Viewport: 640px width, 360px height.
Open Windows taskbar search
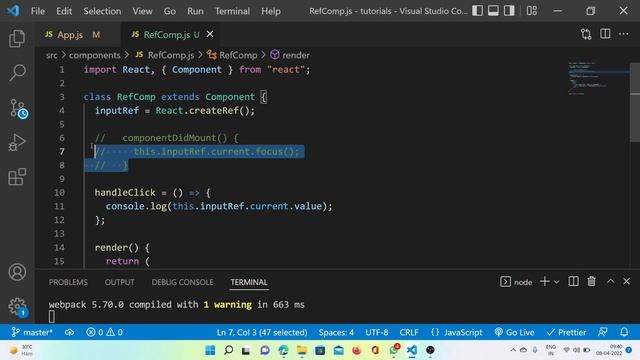tap(229, 350)
